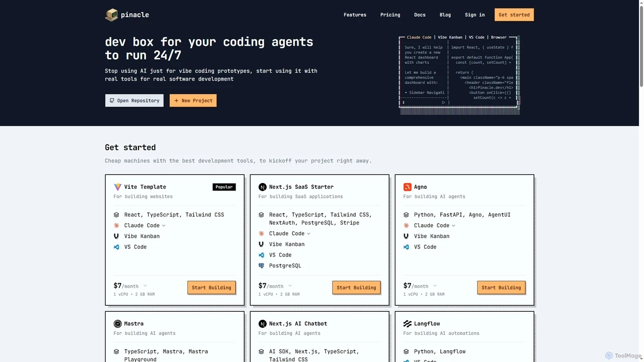644x362 pixels.
Task: Click 'For building websites' subtitle
Action: pos(143,197)
